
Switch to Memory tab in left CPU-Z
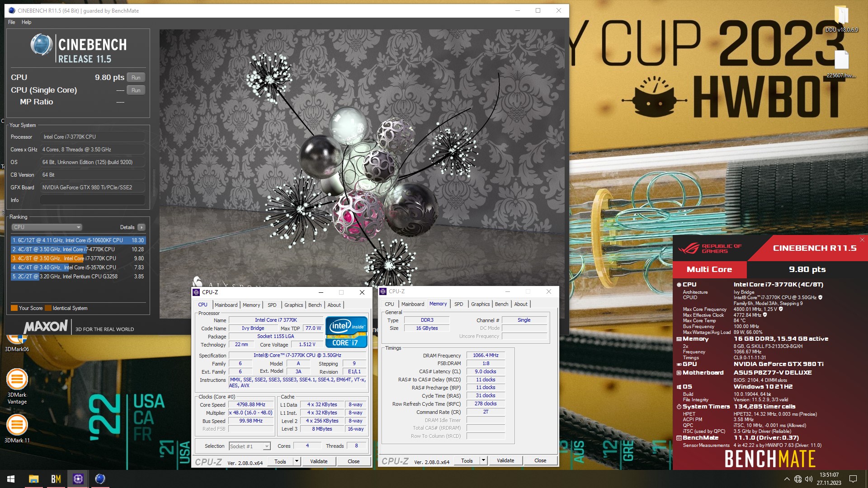[251, 305]
